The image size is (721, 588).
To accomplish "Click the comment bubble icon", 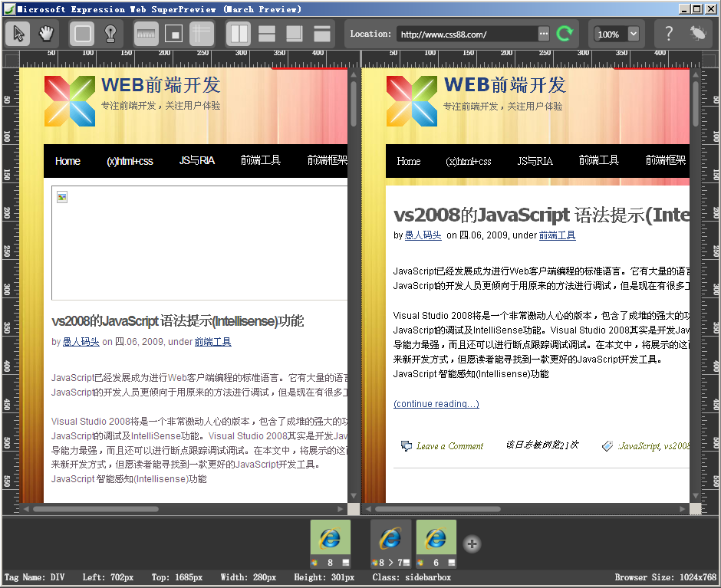I will tap(407, 446).
